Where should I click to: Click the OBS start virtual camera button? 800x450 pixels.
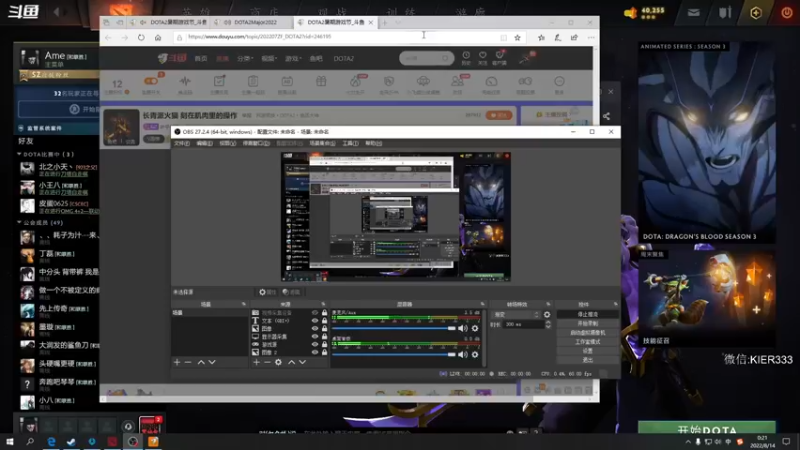(x=587, y=333)
